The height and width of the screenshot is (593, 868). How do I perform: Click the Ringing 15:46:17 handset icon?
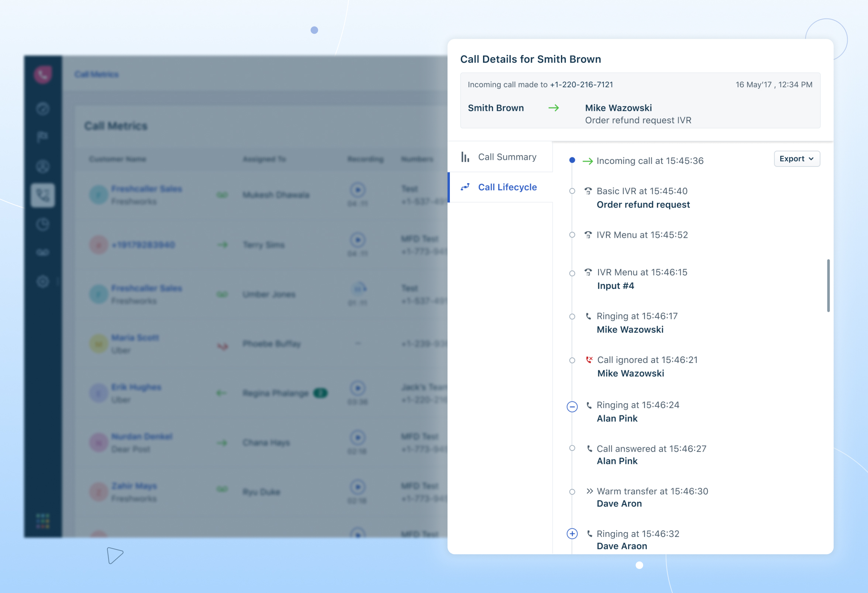point(588,316)
